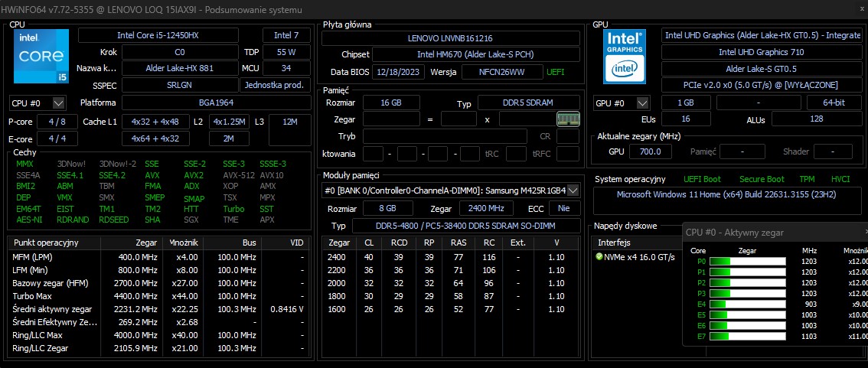Open the CPU #0 selector dropdown
Viewport: 868px width, 368px height.
[38, 103]
